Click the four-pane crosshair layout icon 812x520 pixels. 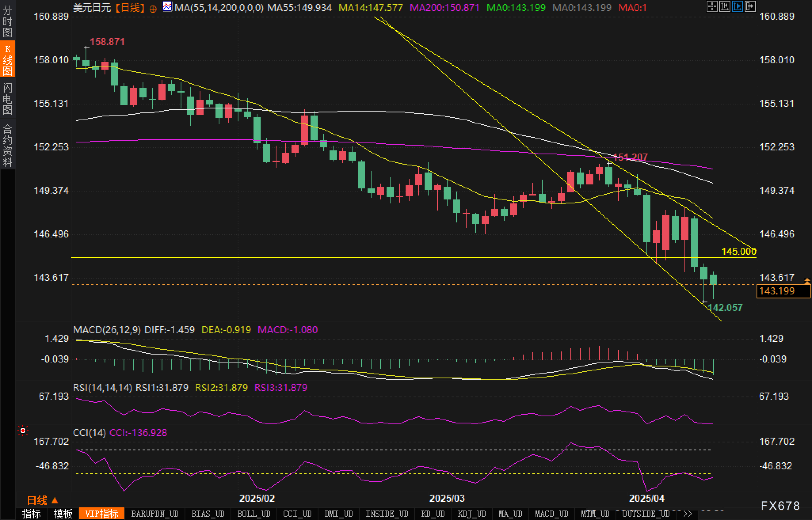pyautogui.click(x=712, y=6)
